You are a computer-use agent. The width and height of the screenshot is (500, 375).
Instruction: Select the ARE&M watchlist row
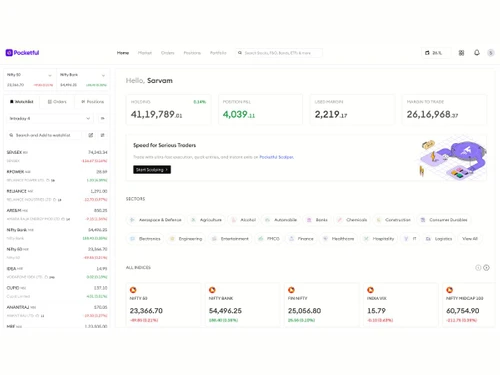[x=57, y=214]
